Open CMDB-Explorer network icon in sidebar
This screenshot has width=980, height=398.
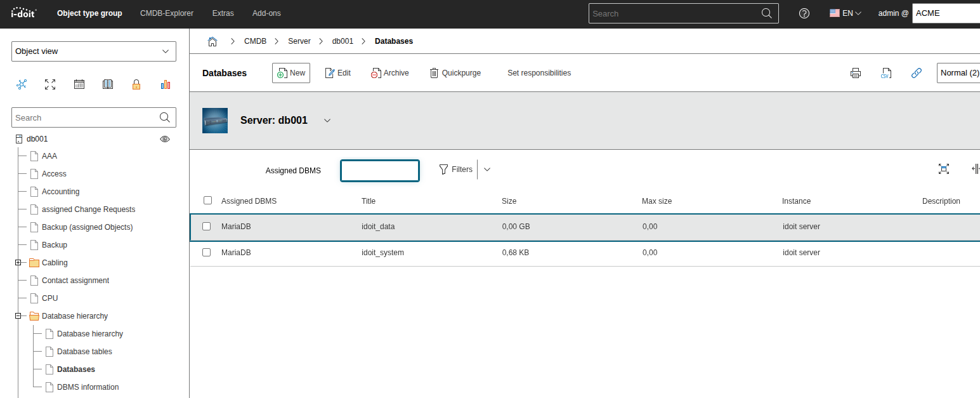tap(22, 84)
